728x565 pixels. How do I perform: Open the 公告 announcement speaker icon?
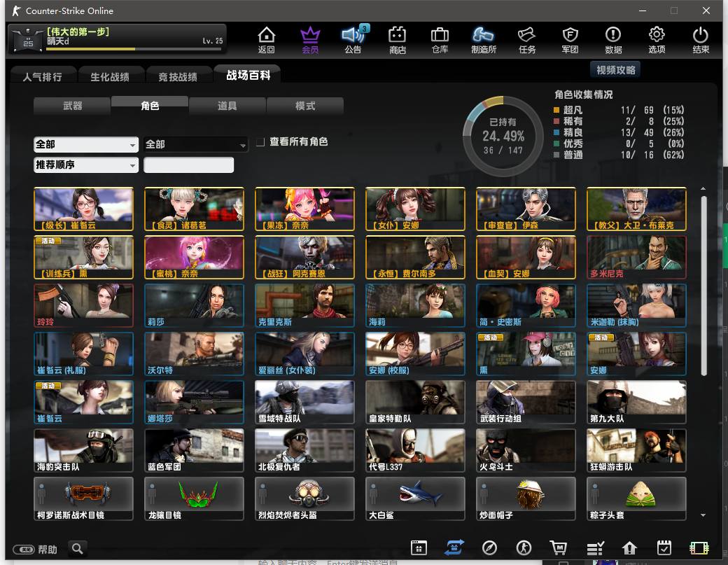tap(353, 39)
